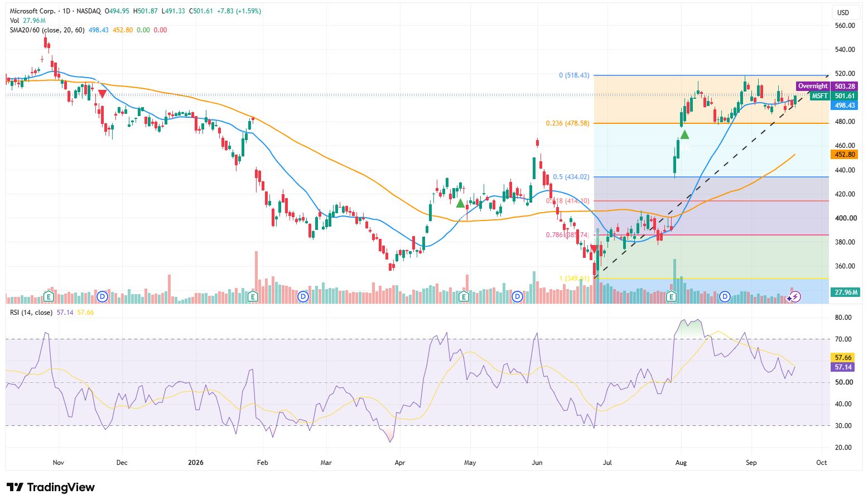The image size is (868, 504).
Task: Click the dividend D marker between November and December
Action: pyautogui.click(x=102, y=296)
